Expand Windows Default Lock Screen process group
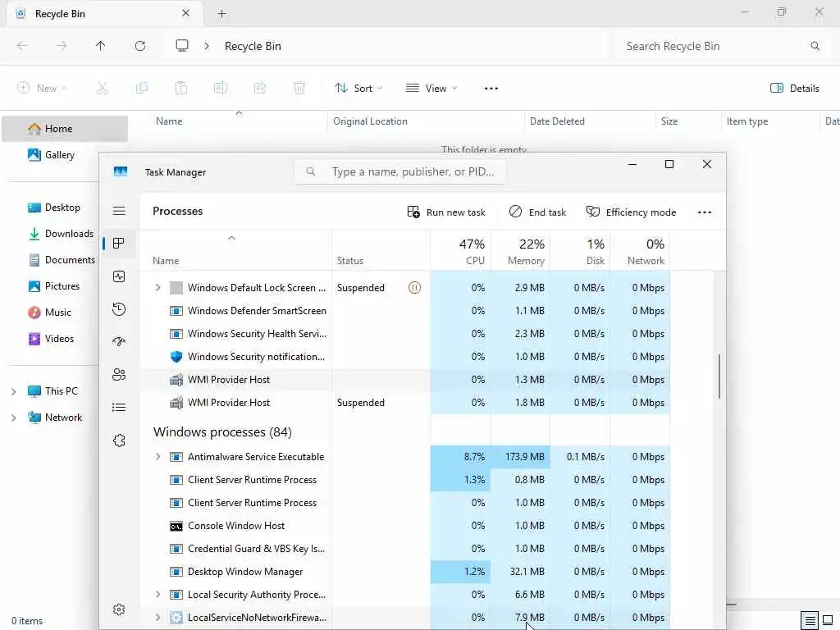840x630 pixels. coord(157,288)
